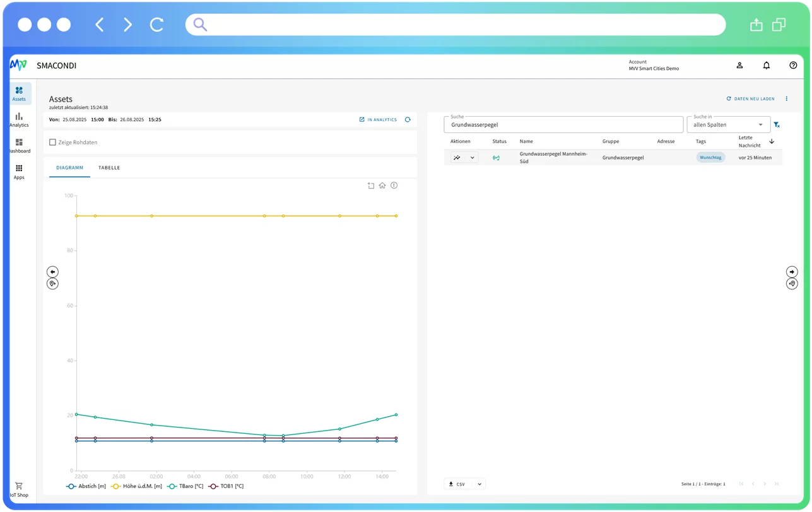
Task: Click the map pin icon on the chart's left edge
Action: (x=52, y=284)
